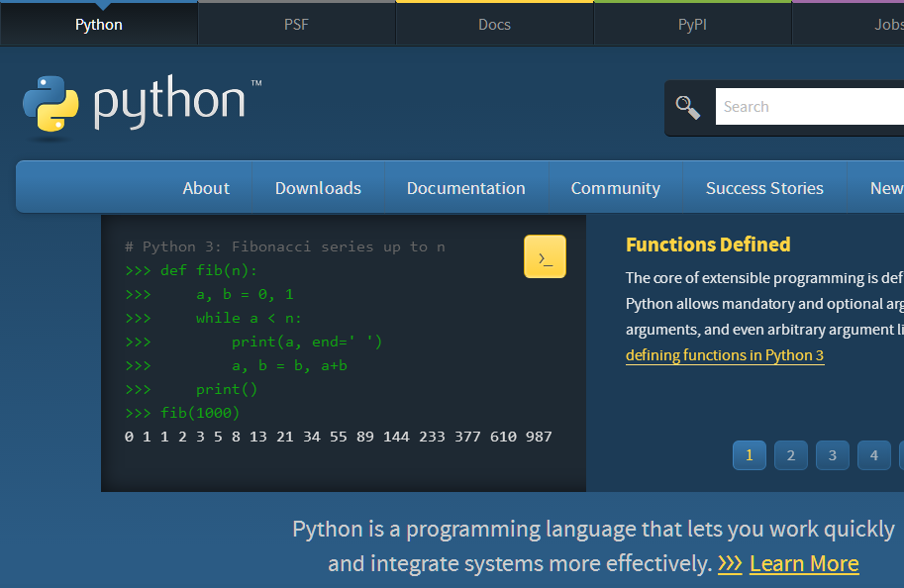Click the triple-chevron arrows before Learn More
The width and height of the screenshot is (904, 588).
click(730, 564)
